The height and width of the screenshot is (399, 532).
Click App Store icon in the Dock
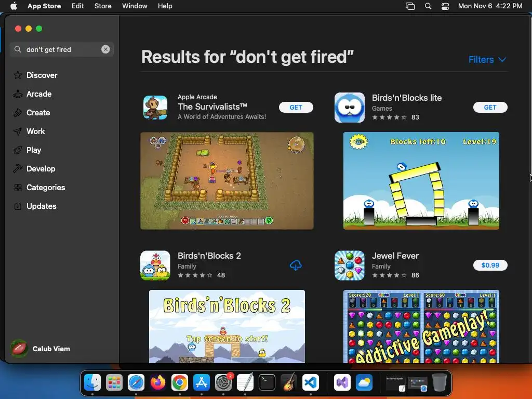click(x=202, y=383)
